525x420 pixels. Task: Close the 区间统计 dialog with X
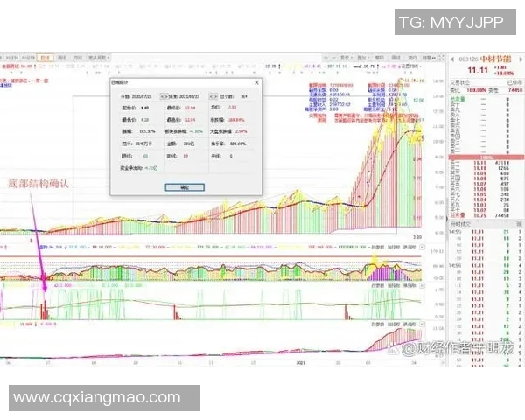[255, 81]
